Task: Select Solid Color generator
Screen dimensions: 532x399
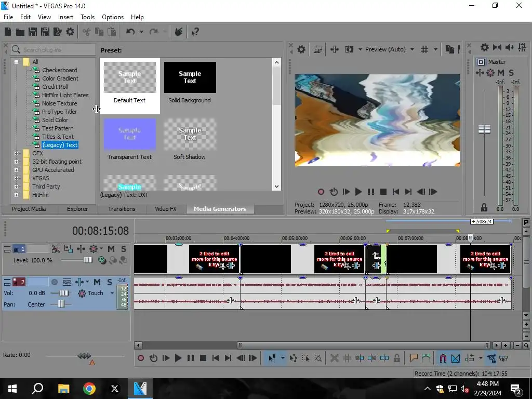Action: point(55,120)
